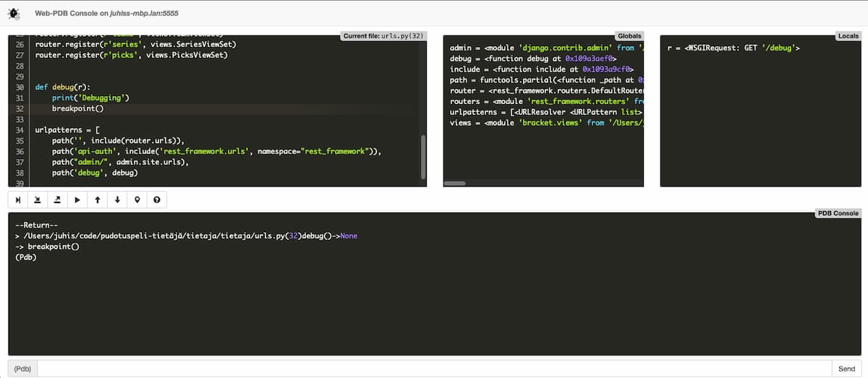Click the 'include = <function include' globals entry
868x378 pixels.
click(x=541, y=69)
